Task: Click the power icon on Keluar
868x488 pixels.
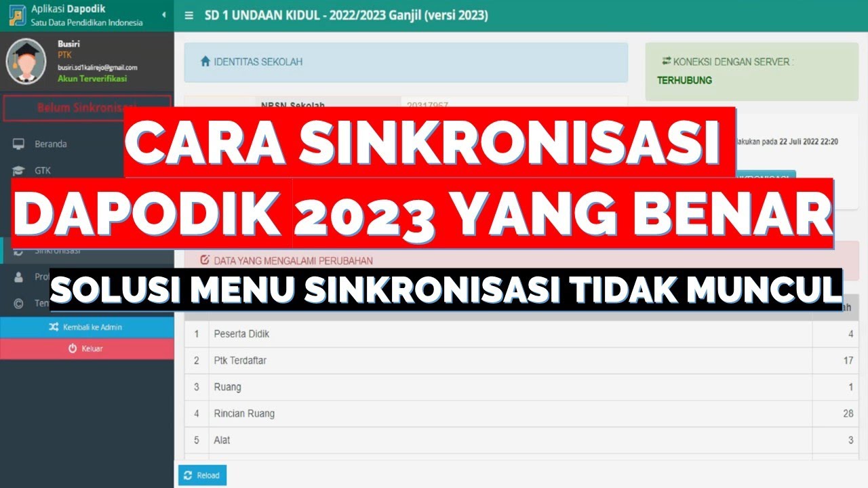Action: coord(73,348)
